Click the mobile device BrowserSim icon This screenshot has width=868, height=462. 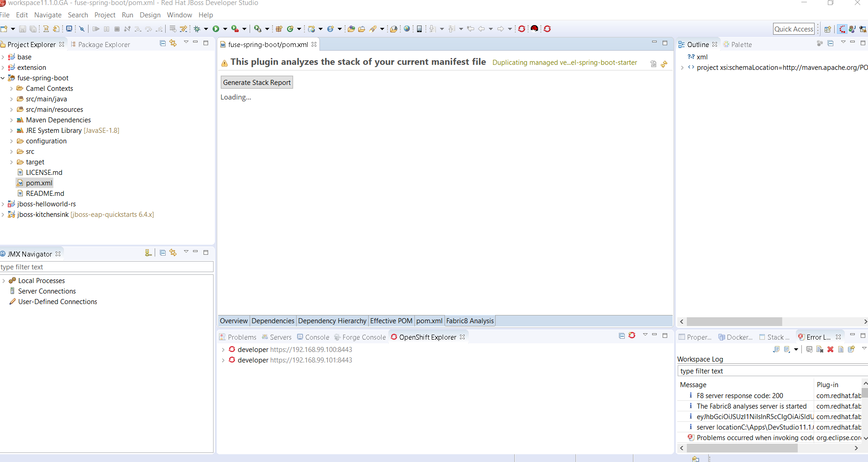[x=419, y=29]
